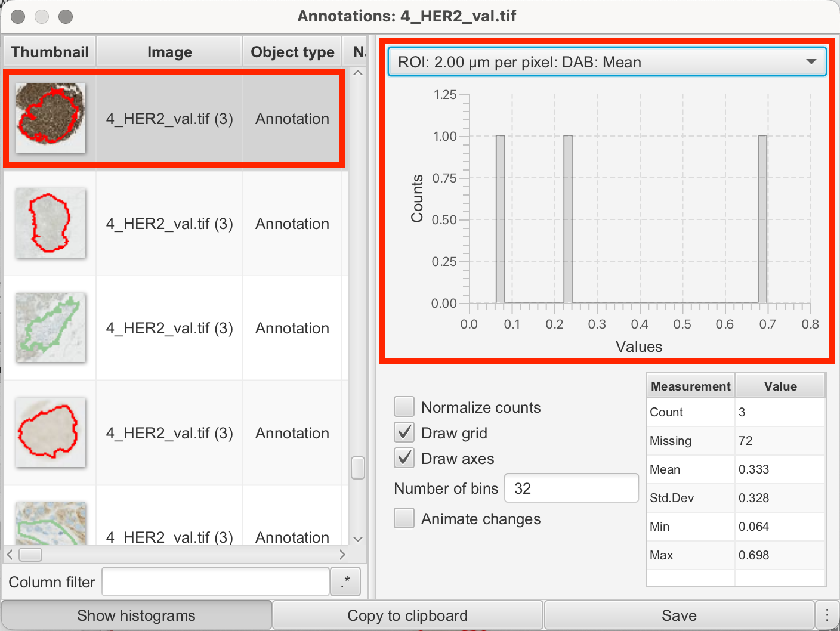Click the up arrow on the vertical scrollbar
Image resolution: width=840 pixels, height=631 pixels.
coord(357,72)
